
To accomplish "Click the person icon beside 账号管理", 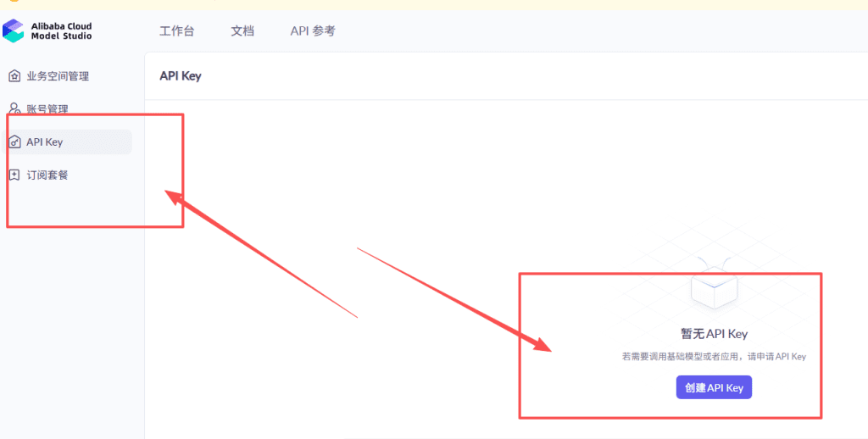I will point(15,108).
